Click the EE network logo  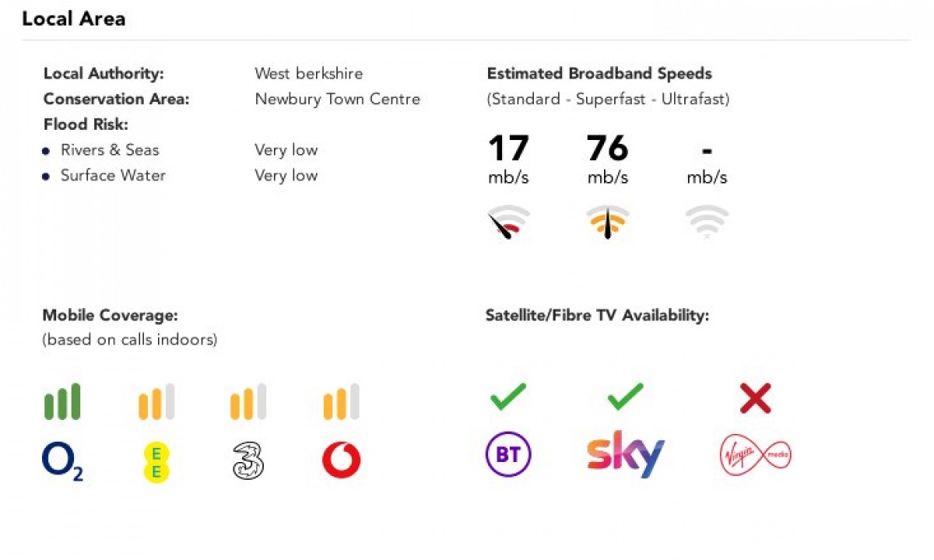click(156, 462)
